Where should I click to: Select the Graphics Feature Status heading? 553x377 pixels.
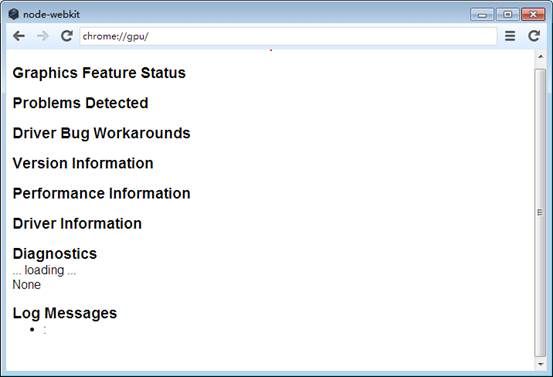click(99, 73)
